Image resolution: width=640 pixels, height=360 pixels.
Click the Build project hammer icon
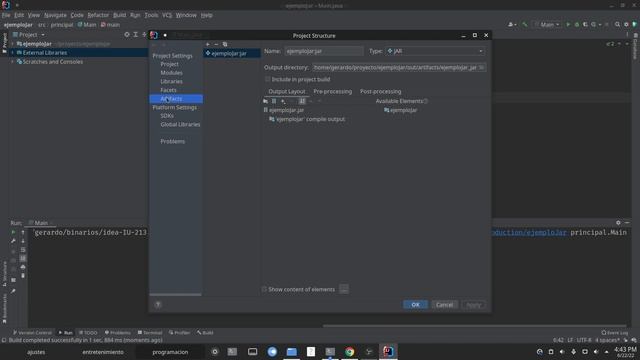524,24
